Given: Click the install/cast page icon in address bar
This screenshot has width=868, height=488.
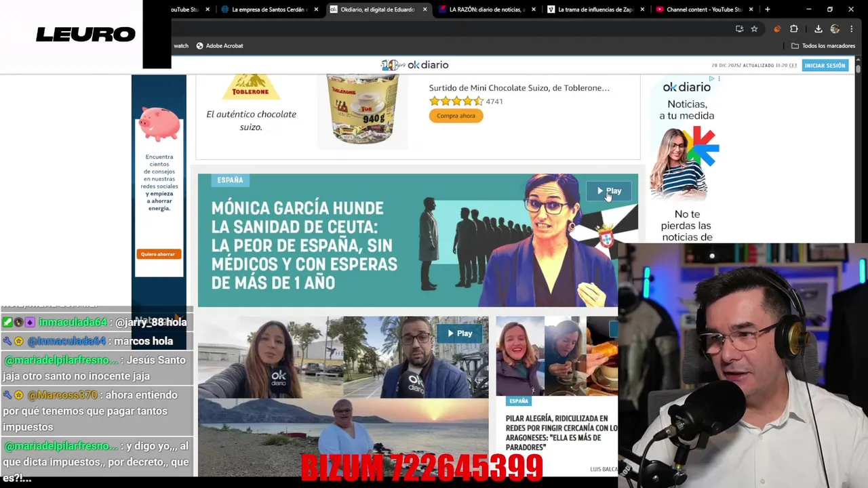Looking at the screenshot, I should click(739, 29).
